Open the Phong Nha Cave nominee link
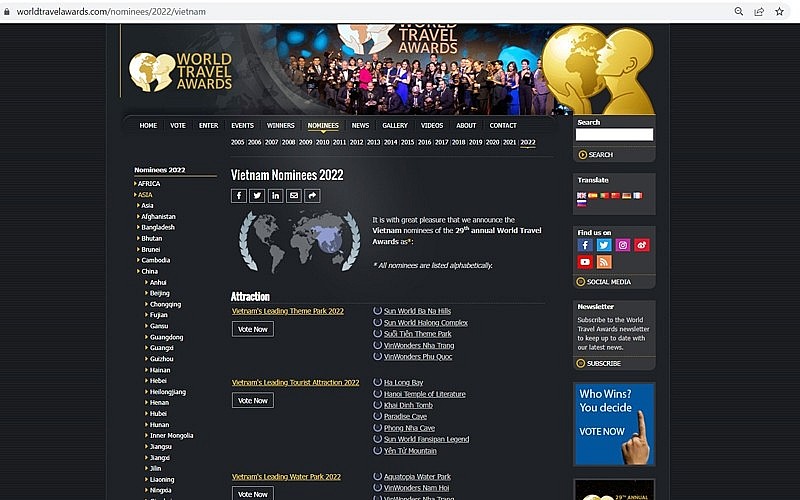The width and height of the screenshot is (800, 500). tap(409, 428)
